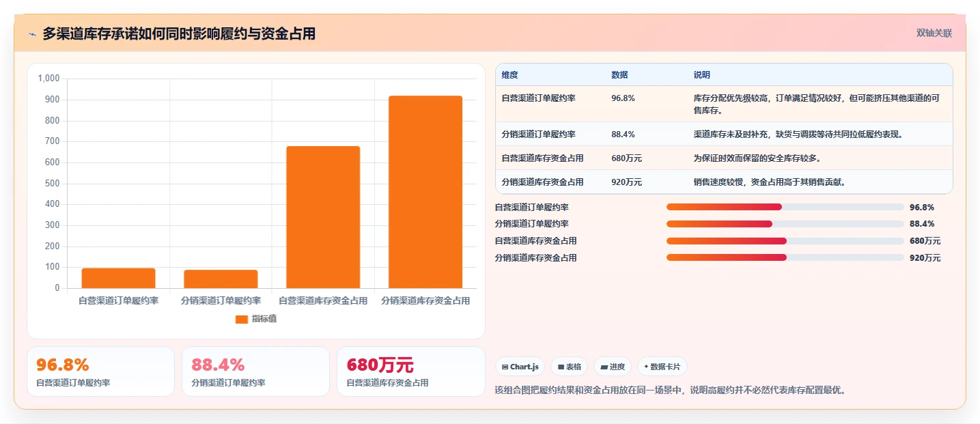Click description starting 渠道库存未及时补充
980x424 pixels.
pyautogui.click(x=798, y=135)
